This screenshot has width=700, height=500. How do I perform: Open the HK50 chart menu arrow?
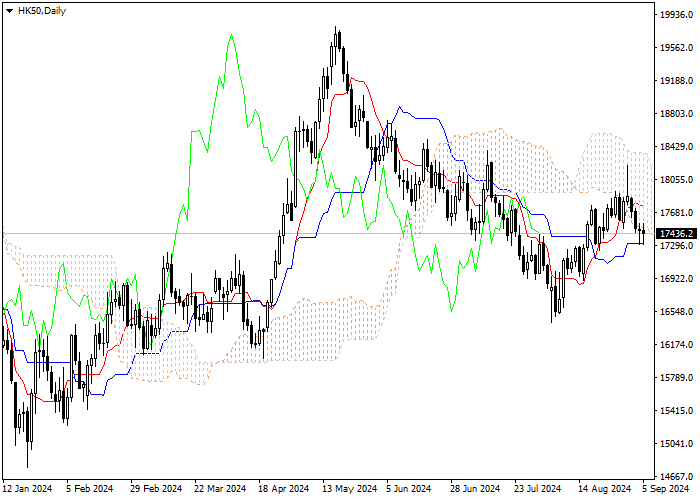point(9,11)
